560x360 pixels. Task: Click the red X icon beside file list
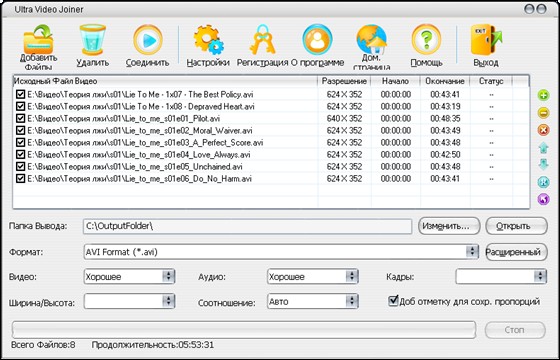[543, 130]
